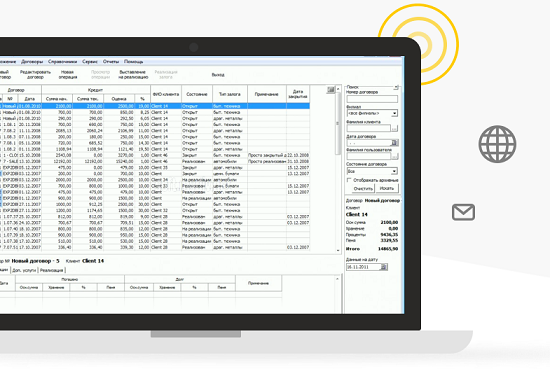Viewport: 550px width, 369px height.
Task: Click Редактировать договор in the toolbar
Action: click(x=35, y=74)
